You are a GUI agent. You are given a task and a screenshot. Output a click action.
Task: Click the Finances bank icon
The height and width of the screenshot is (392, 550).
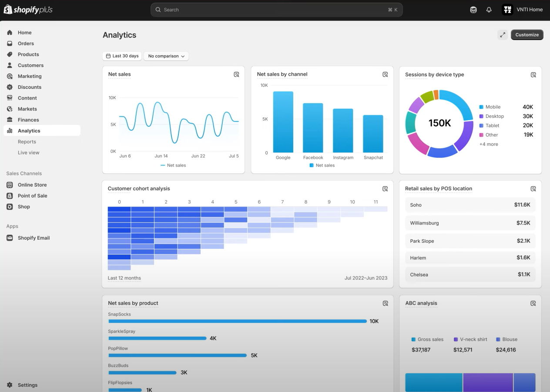10,120
